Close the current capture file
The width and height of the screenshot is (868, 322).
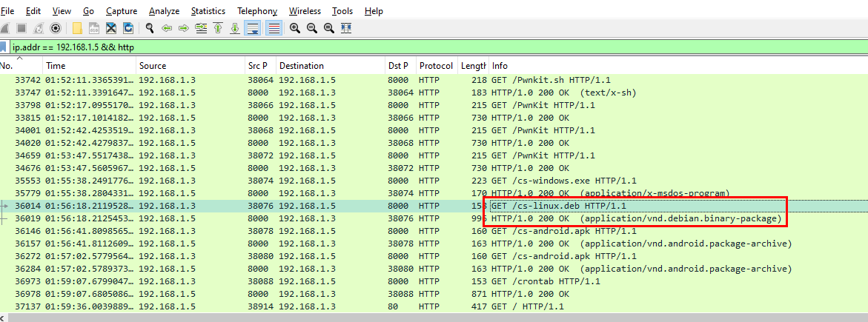coord(111,28)
